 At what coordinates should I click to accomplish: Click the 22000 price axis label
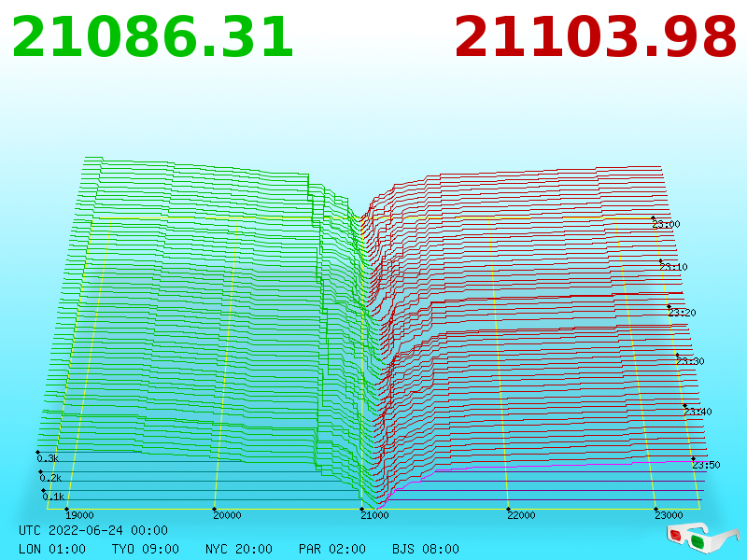click(521, 515)
